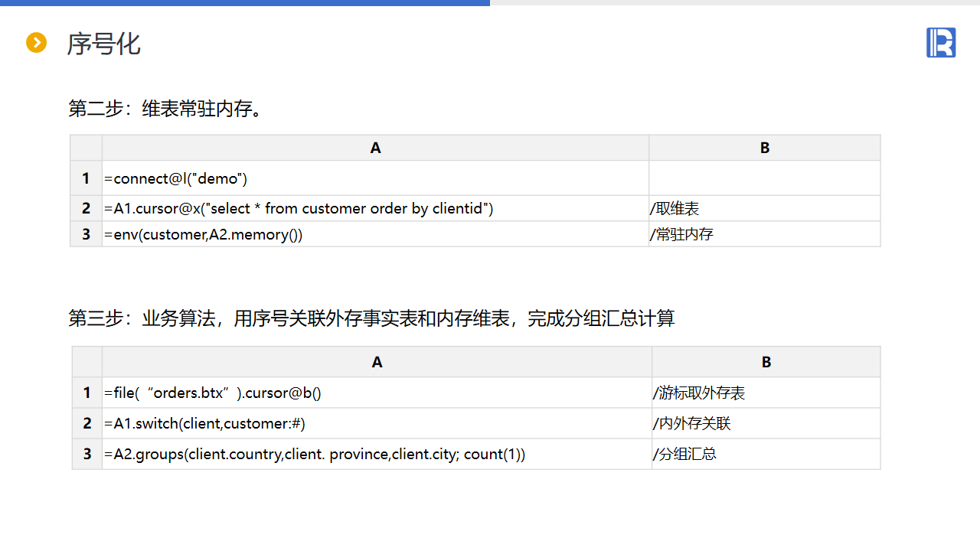Select the cell starting with =A2.groups(client.country
Screen dimensions: 980x551
coord(377,454)
